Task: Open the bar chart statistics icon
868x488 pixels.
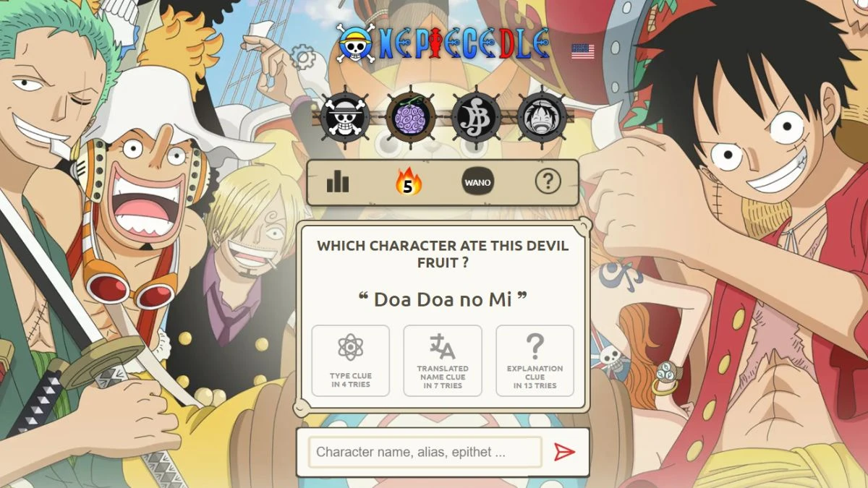Action: click(x=338, y=182)
